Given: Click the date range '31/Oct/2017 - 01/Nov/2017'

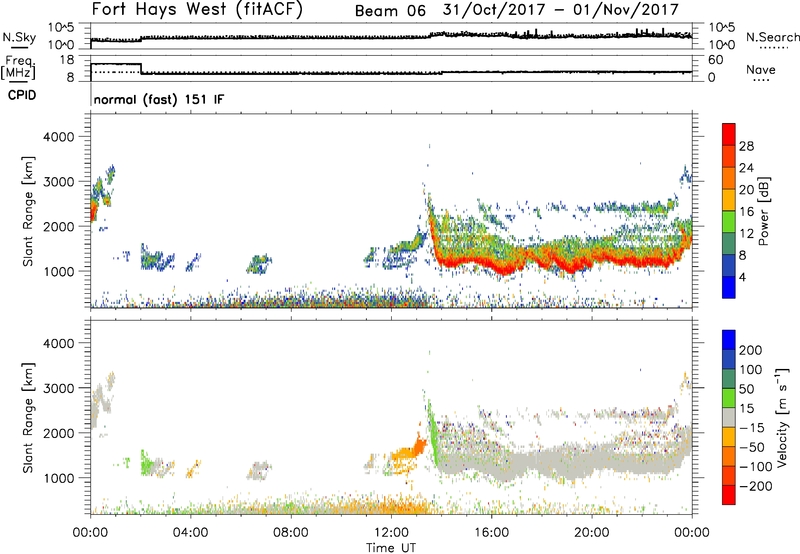Looking at the screenshot, I should point(560,9).
